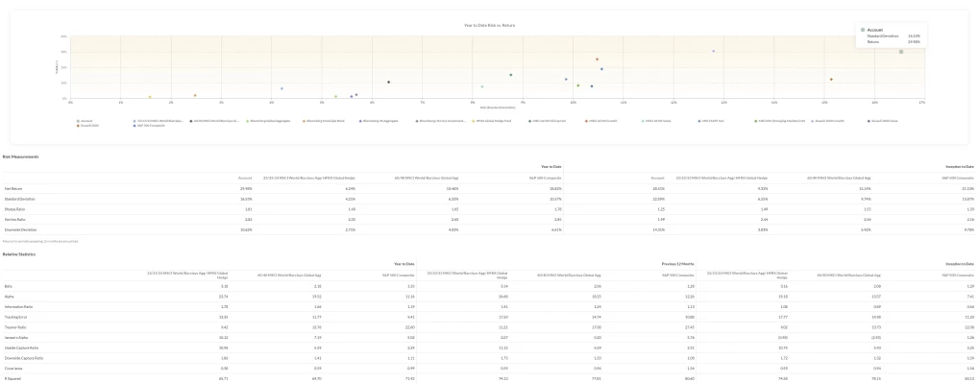Select the Downside Capture Ratio row label
Screen dimensions: 980x383
(23, 359)
